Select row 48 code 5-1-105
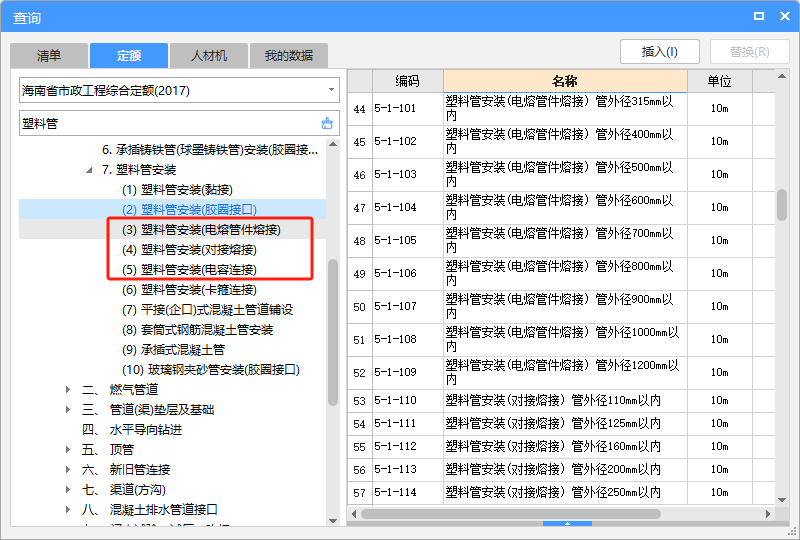Screen dimensions: 800x540 [x=395, y=240]
